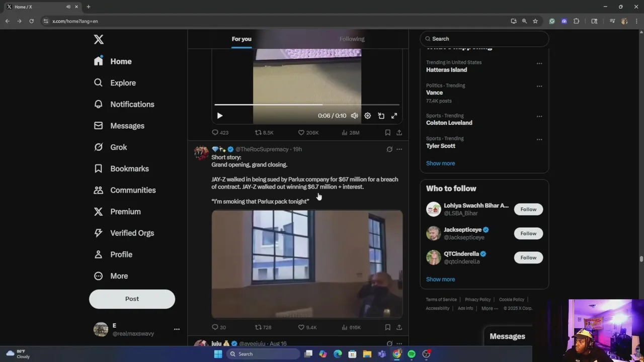Follow QTCinderella

528,257
